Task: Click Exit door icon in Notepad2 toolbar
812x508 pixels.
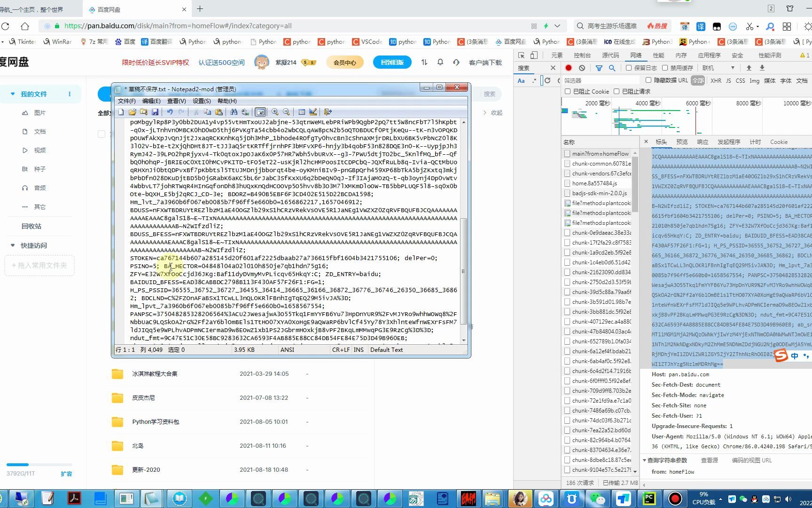Action: click(x=328, y=112)
